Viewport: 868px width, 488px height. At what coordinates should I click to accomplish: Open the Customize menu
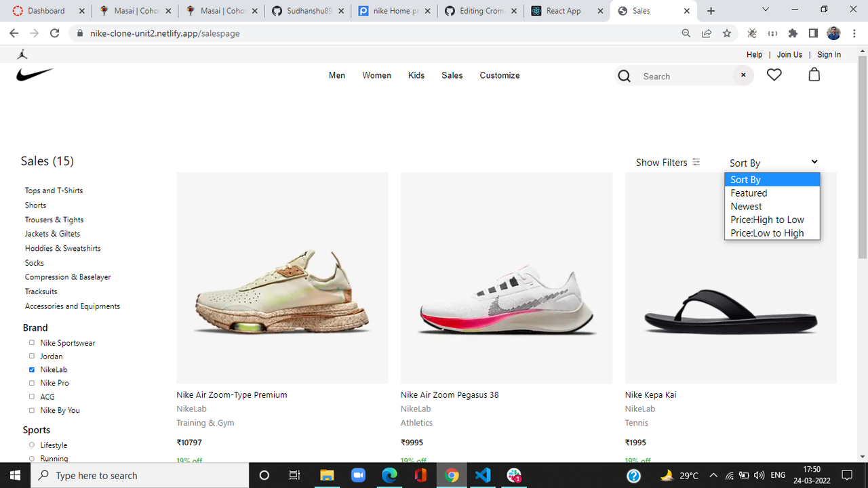pyautogui.click(x=500, y=75)
